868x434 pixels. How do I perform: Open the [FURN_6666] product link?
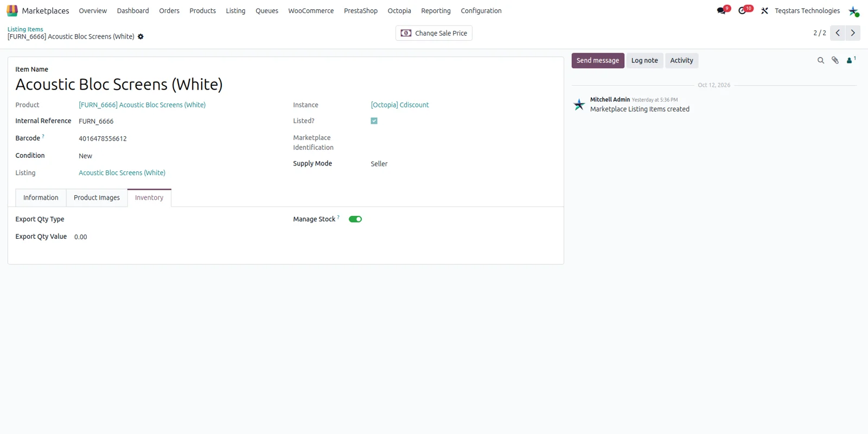click(142, 105)
